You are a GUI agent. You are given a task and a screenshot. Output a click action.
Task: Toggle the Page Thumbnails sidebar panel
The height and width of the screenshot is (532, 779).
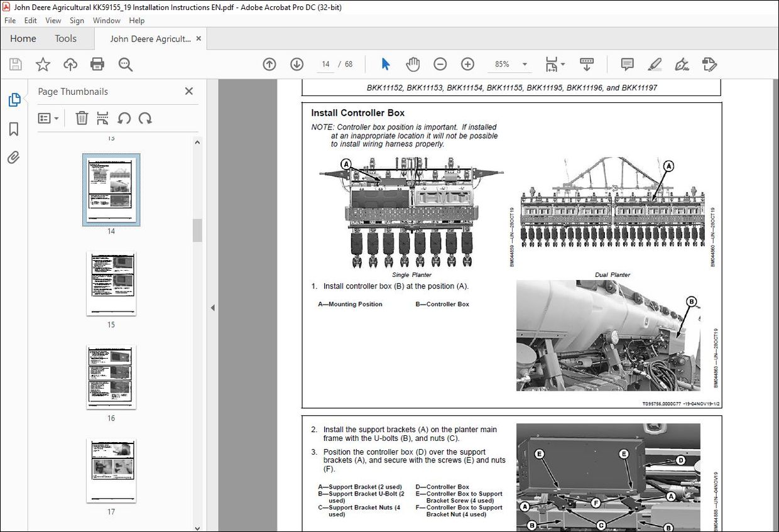(14, 99)
